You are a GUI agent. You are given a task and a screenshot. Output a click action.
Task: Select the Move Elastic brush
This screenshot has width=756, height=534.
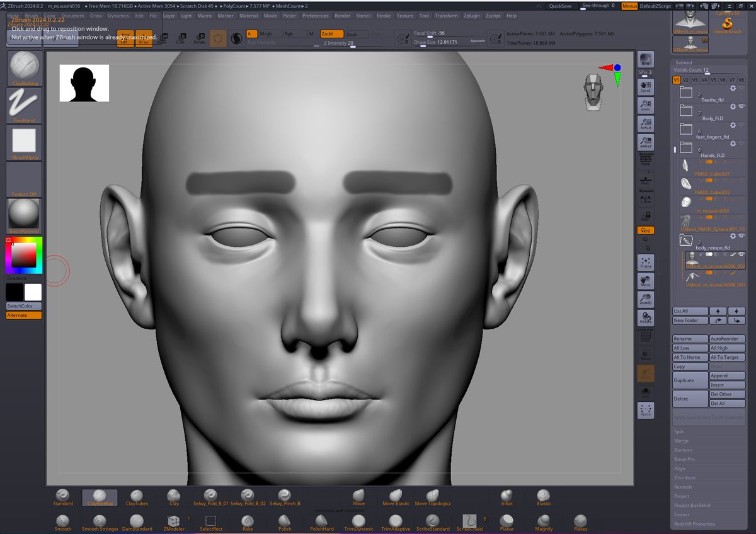coord(395,497)
